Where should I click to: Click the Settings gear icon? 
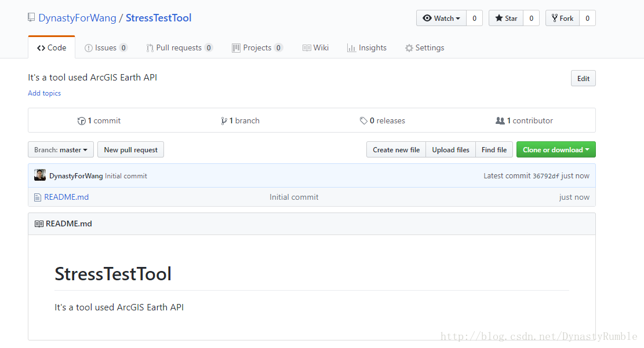click(409, 48)
